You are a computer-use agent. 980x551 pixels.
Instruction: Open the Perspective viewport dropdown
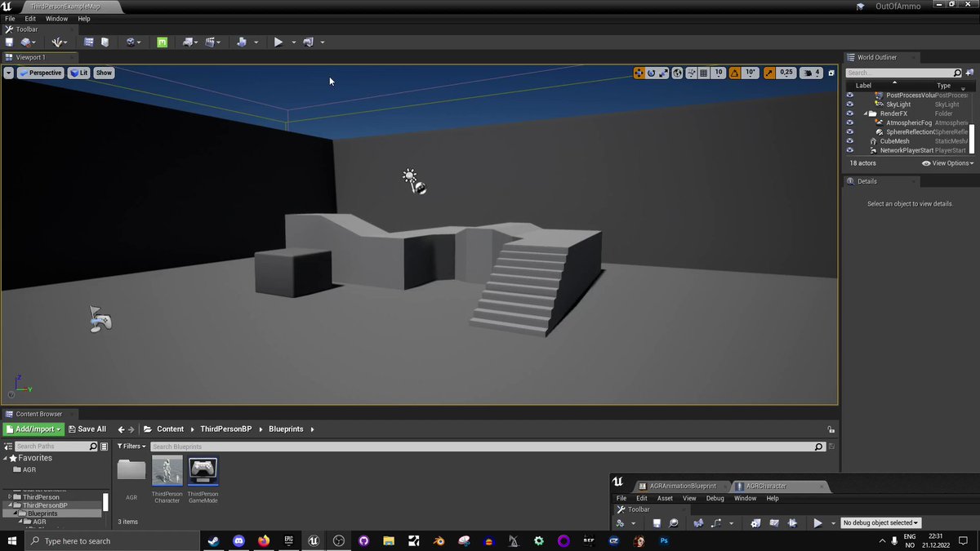point(40,73)
